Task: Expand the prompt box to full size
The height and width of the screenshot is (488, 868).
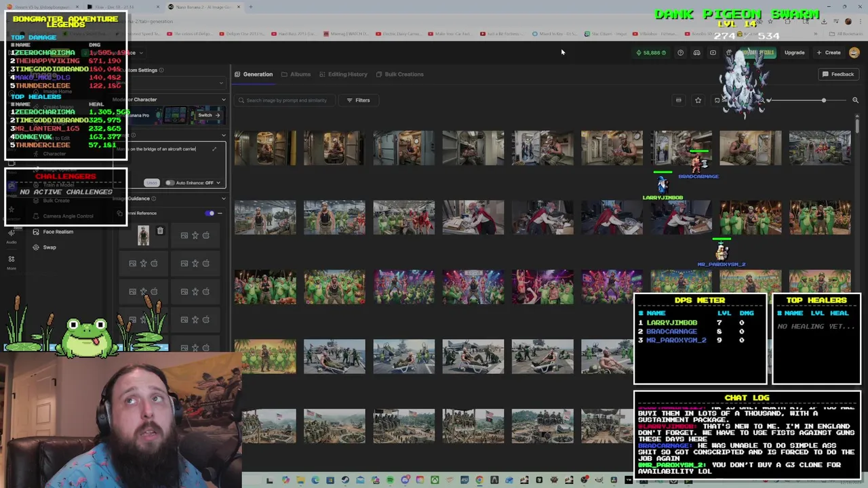Action: [214, 149]
